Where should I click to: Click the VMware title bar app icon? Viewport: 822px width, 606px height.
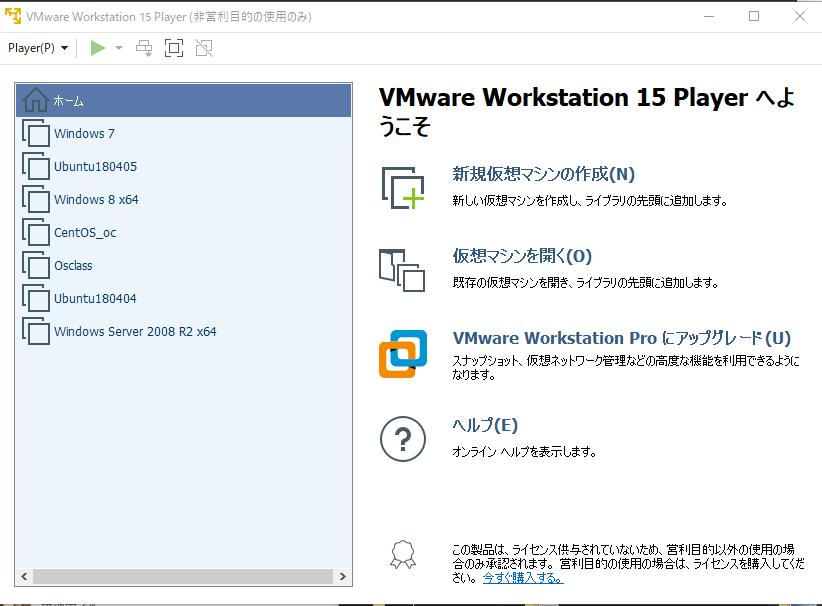click(13, 16)
